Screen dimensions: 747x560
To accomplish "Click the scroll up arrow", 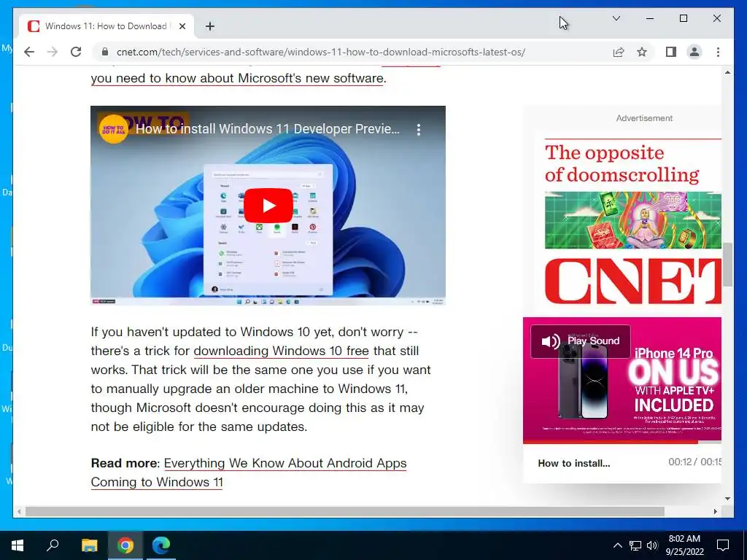I will [x=727, y=72].
